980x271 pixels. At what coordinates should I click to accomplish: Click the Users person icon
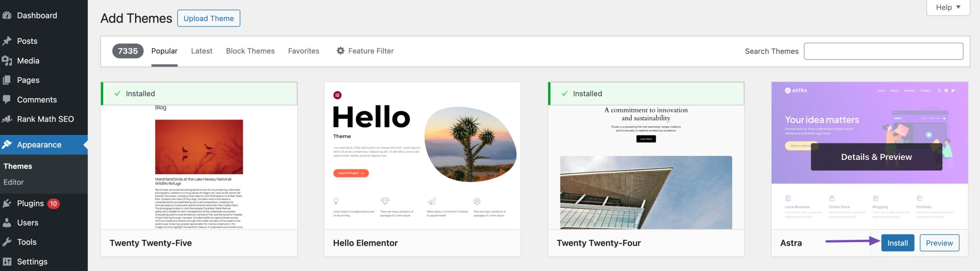(x=7, y=222)
